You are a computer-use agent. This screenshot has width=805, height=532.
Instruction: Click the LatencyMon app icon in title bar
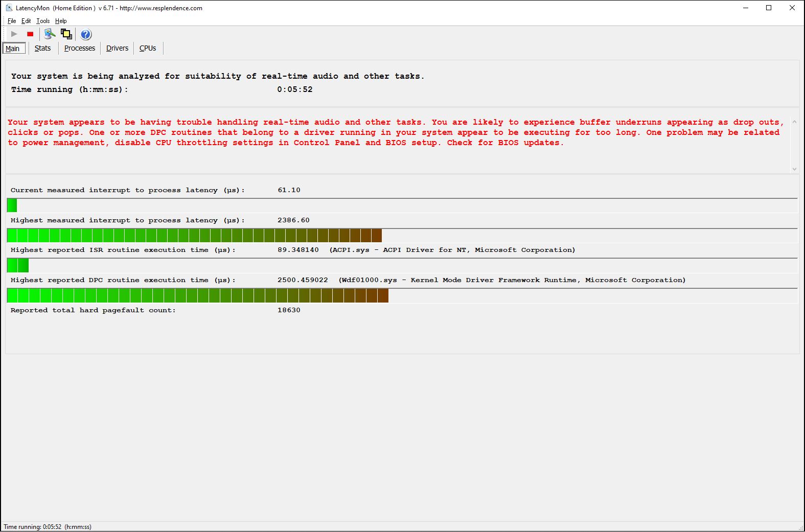[x=9, y=8]
